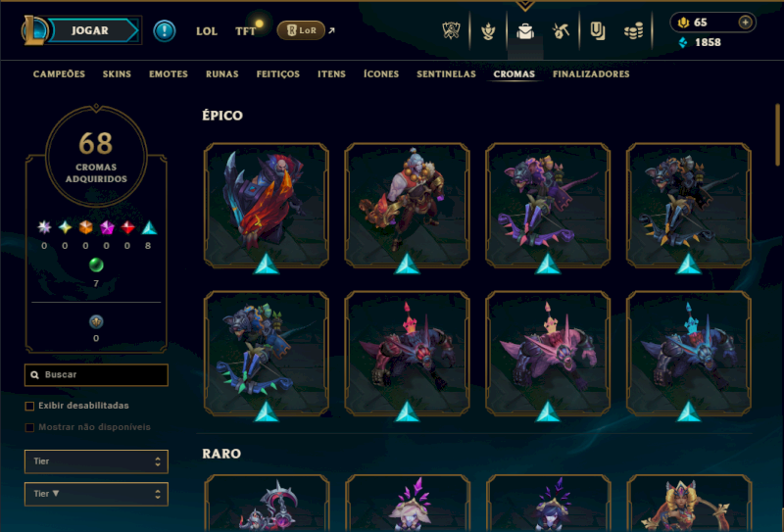This screenshot has width=784, height=532.
Task: Open the Tier ▼ sort dropdown
Action: (96, 494)
